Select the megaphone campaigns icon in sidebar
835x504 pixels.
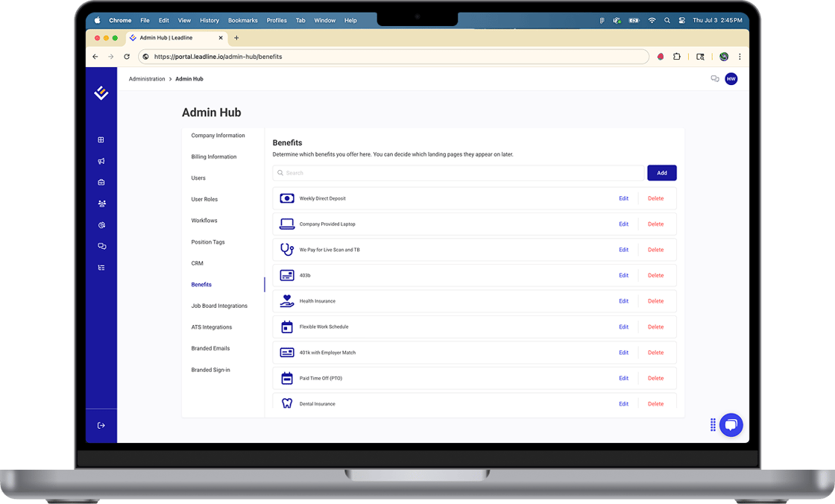pyautogui.click(x=101, y=160)
